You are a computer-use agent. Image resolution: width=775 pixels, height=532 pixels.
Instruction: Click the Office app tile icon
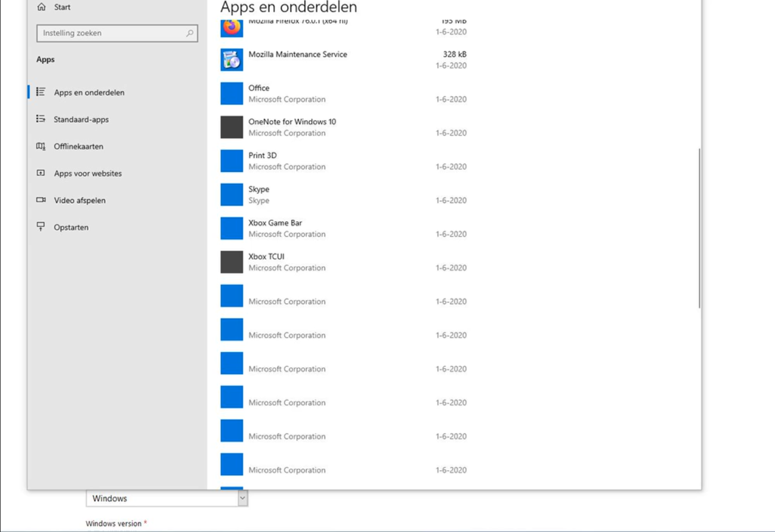(232, 93)
